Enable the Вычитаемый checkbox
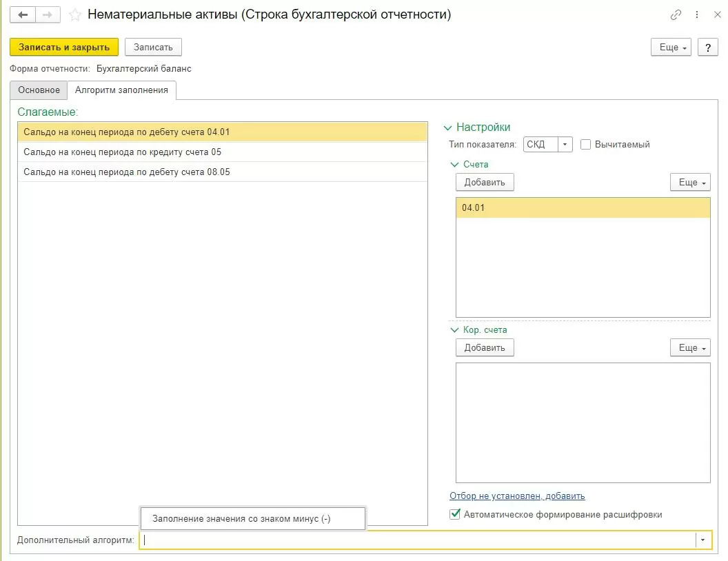Image resolution: width=728 pixels, height=561 pixels. 586,145
